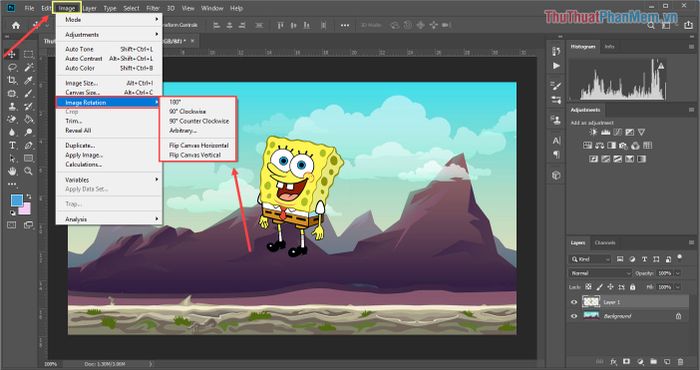Click Auto Tone menu entry
This screenshot has width=700, height=370.
pos(109,49)
